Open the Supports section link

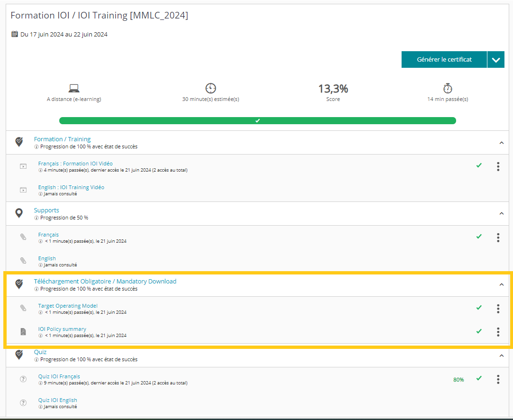coord(46,210)
